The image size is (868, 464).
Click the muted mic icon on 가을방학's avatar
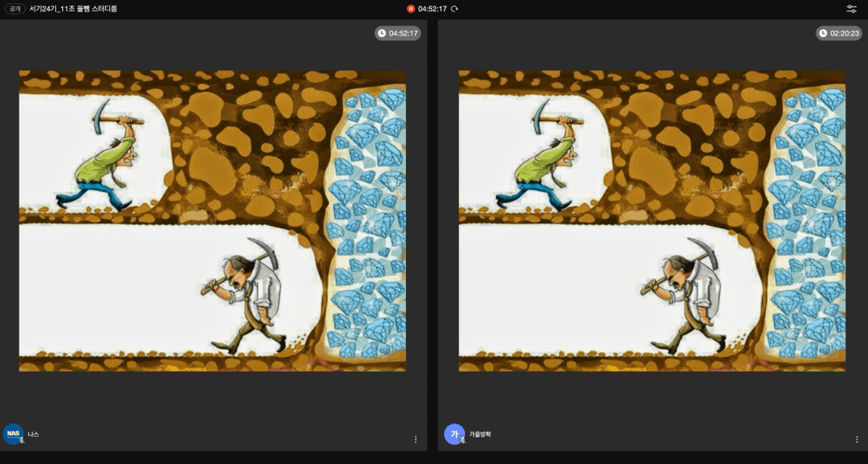pyautogui.click(x=463, y=441)
